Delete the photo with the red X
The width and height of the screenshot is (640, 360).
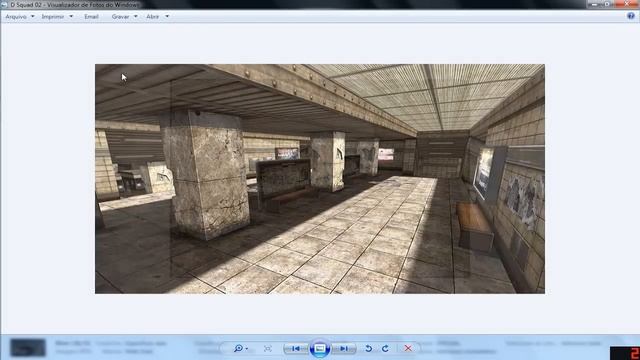[x=408, y=348]
